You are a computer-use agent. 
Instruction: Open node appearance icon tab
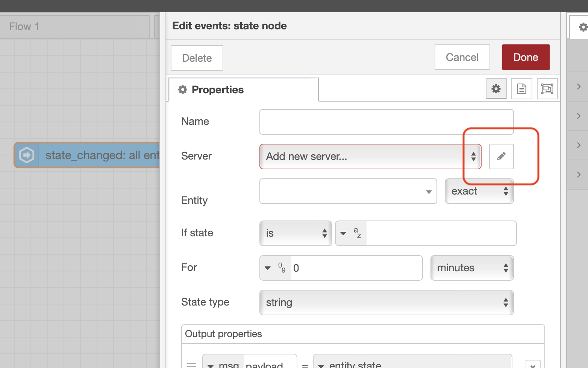pyautogui.click(x=547, y=89)
